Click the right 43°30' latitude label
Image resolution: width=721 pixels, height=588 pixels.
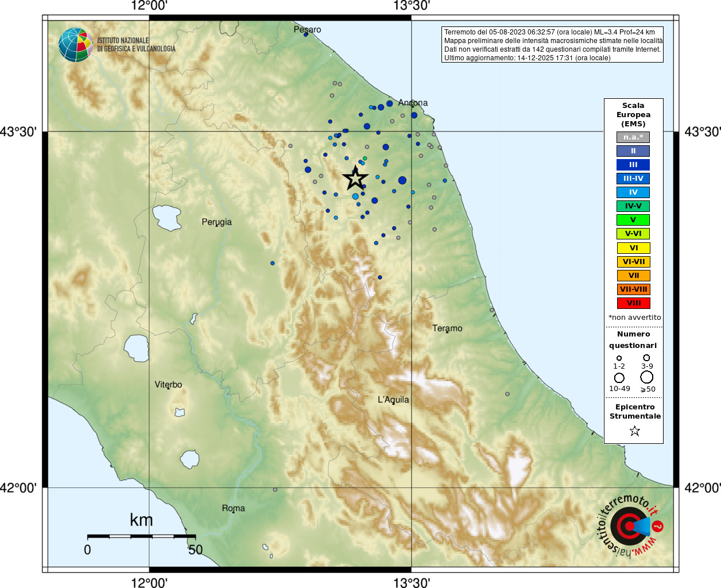coord(703,131)
